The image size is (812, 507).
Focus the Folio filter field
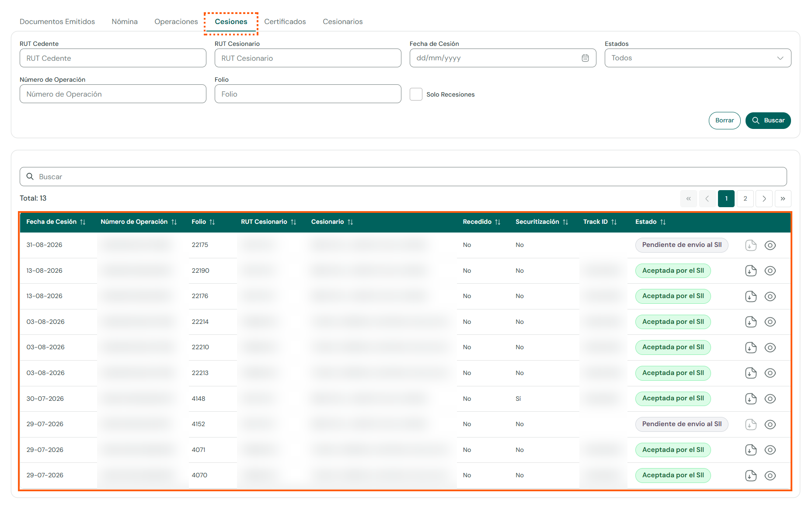coord(308,94)
